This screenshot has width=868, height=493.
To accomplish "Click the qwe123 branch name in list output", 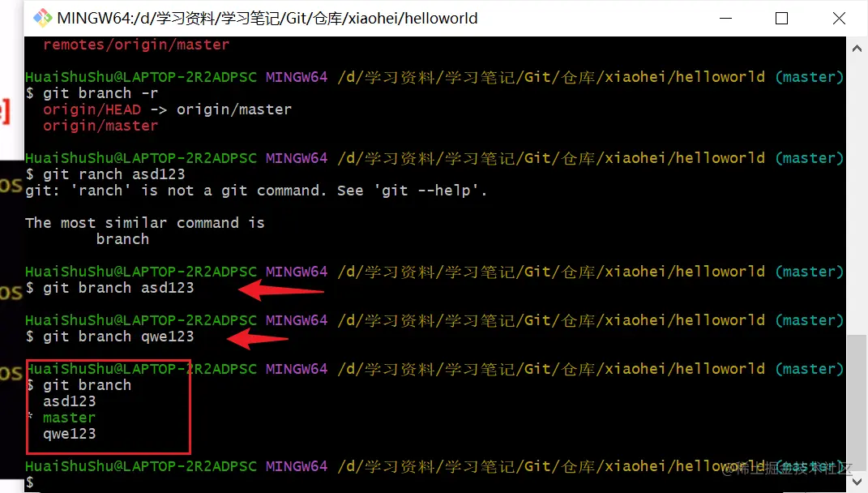I will [x=69, y=434].
